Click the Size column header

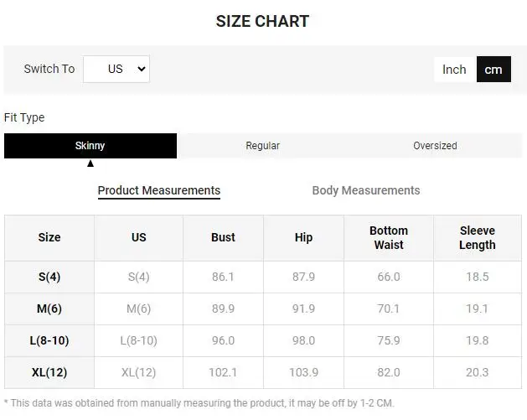(49, 237)
